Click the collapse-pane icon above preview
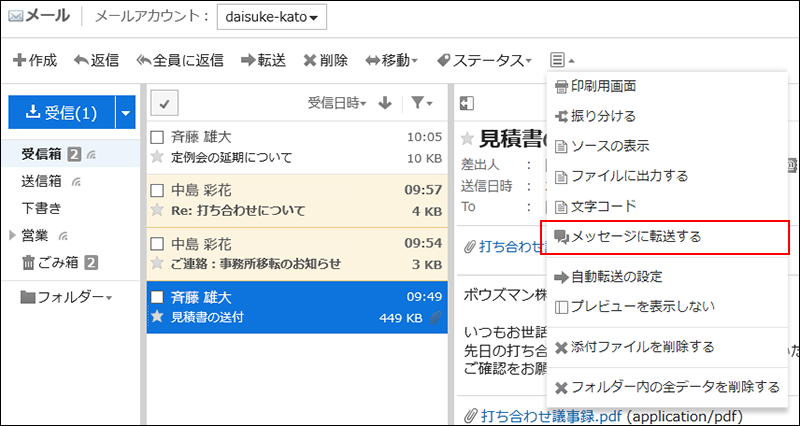Image resolution: width=800 pixels, height=426 pixels. coord(467,104)
